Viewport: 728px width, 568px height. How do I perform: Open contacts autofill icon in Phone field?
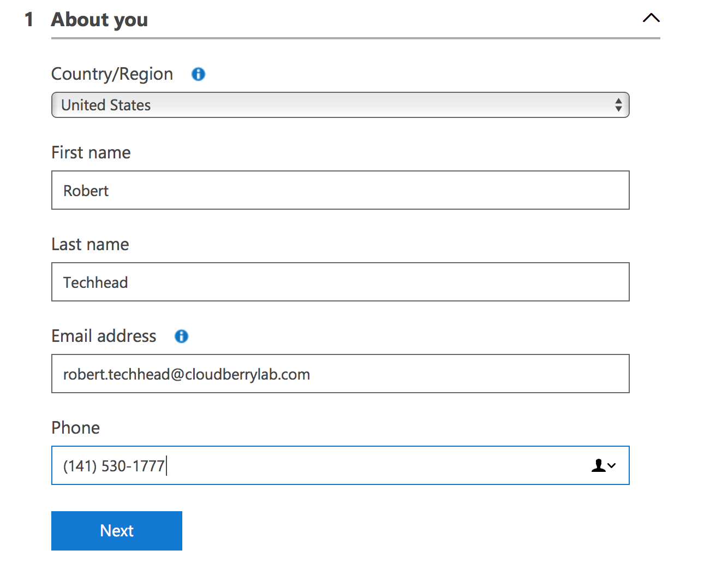tap(604, 465)
